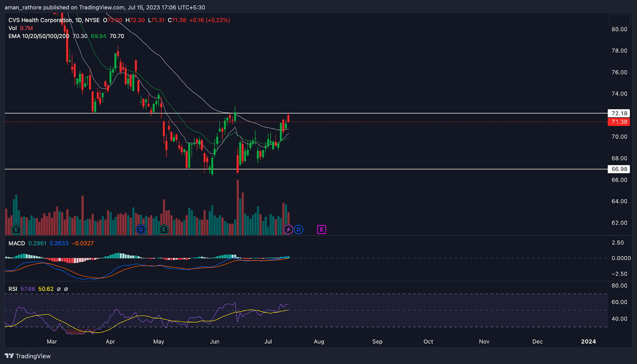Click the 72.18 resistance price label

pyautogui.click(x=619, y=113)
